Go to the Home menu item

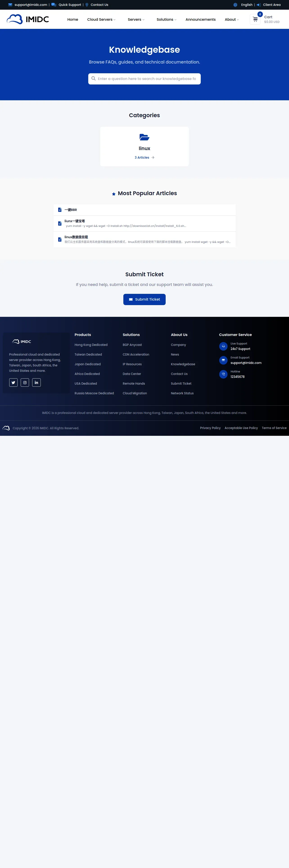[73, 20]
